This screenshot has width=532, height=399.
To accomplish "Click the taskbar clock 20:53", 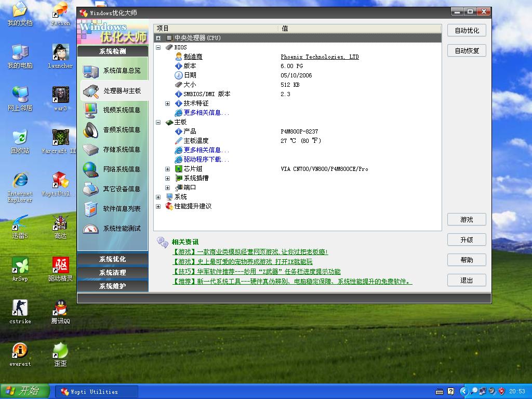I will (x=517, y=392).
